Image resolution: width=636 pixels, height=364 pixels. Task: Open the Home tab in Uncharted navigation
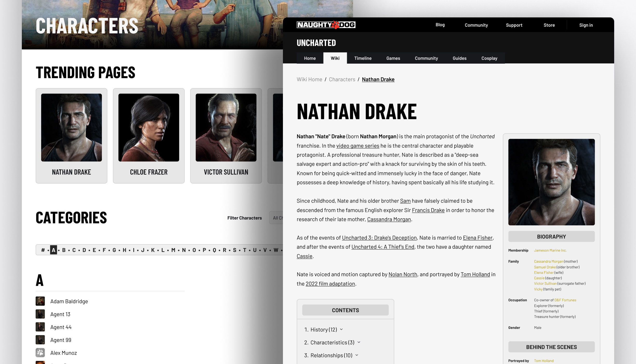(310, 58)
